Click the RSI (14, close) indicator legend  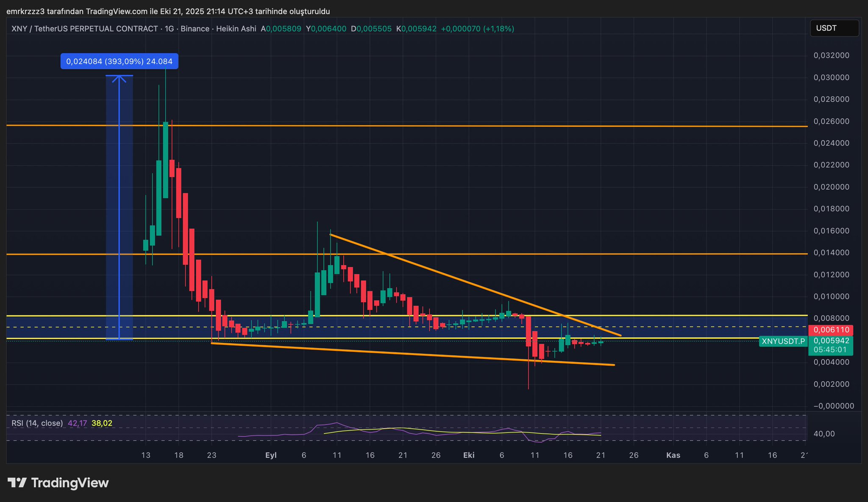[37, 423]
